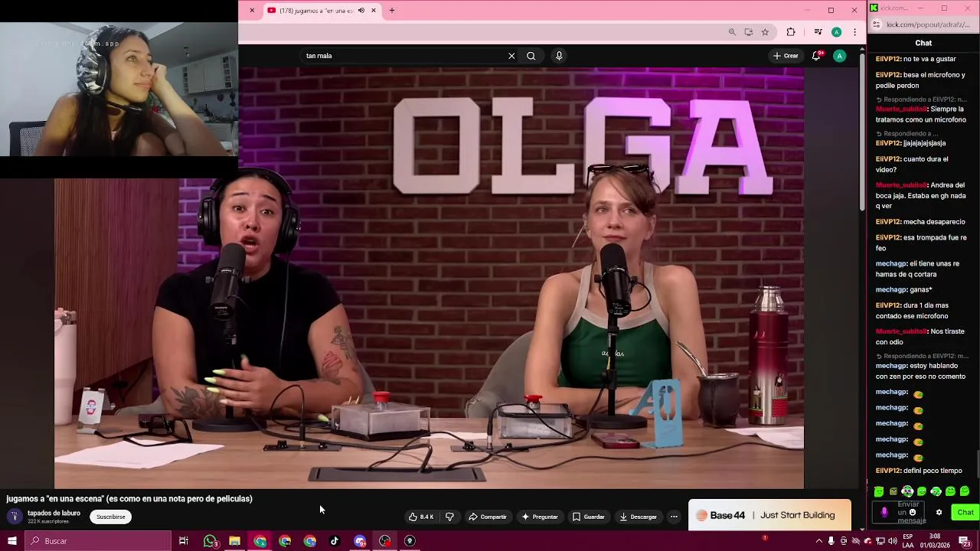
Task: Click the YouTube search magnifier button
Action: click(x=531, y=56)
